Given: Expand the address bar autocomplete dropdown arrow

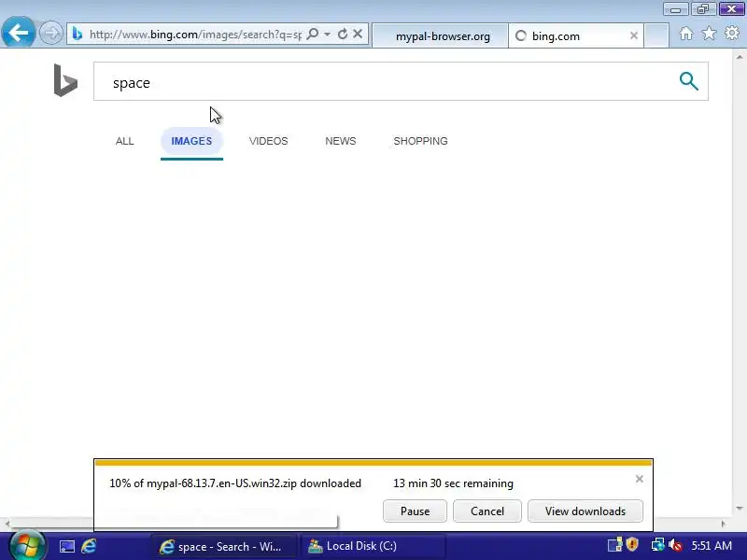Looking at the screenshot, I should coord(327,35).
